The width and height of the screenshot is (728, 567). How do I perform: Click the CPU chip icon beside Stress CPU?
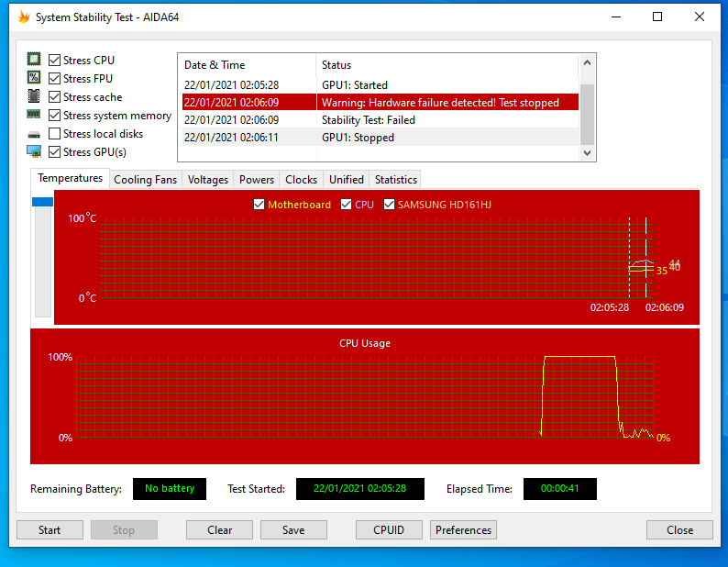pyautogui.click(x=33, y=59)
